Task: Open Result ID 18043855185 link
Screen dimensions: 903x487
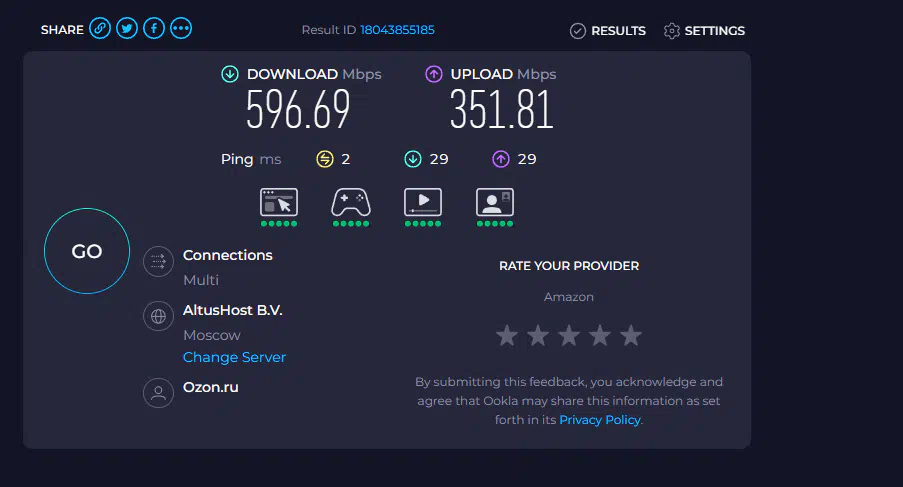Action: click(x=397, y=30)
